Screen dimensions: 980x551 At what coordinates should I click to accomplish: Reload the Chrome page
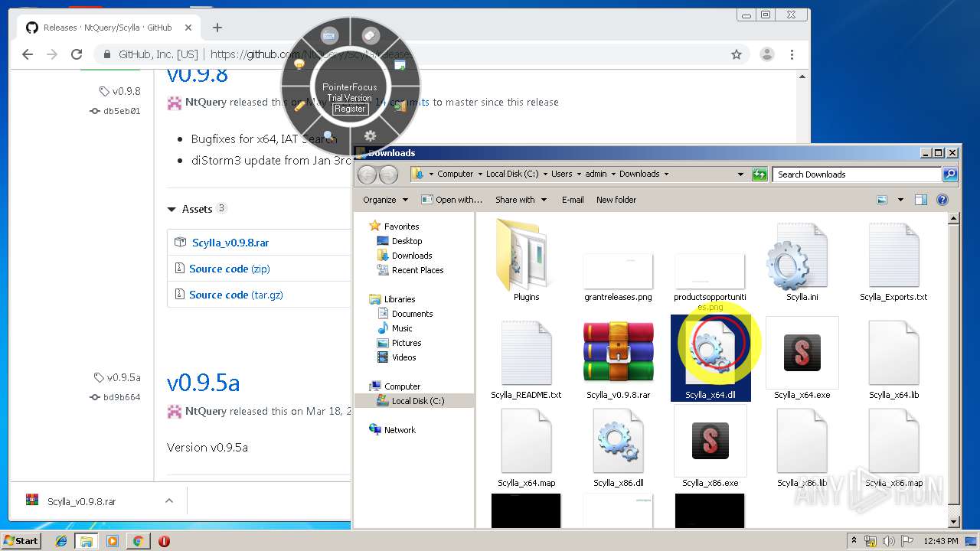[x=77, y=54]
